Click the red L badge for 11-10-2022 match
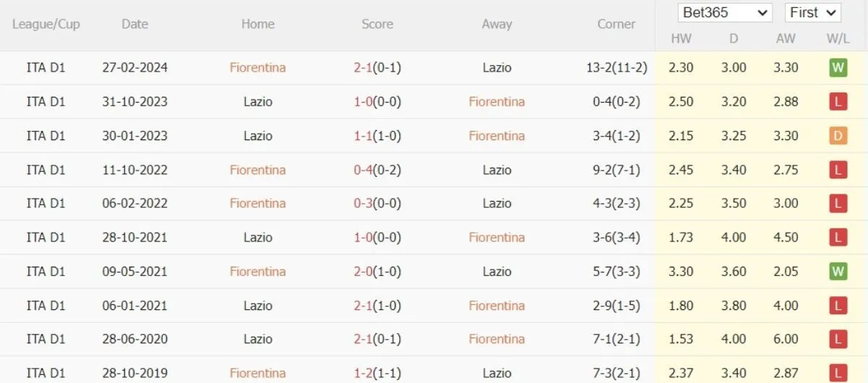Image resolution: width=868 pixels, height=383 pixels. (x=838, y=170)
